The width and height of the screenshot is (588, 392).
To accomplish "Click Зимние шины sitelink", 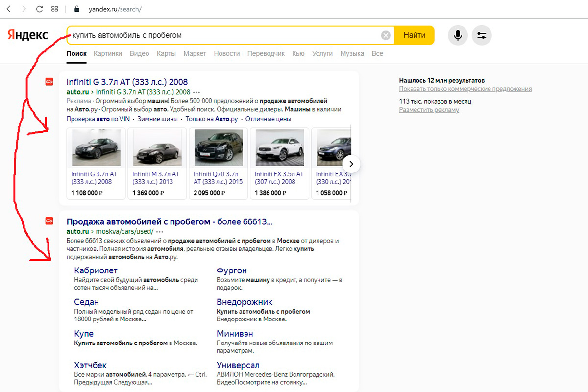I will pos(159,119).
